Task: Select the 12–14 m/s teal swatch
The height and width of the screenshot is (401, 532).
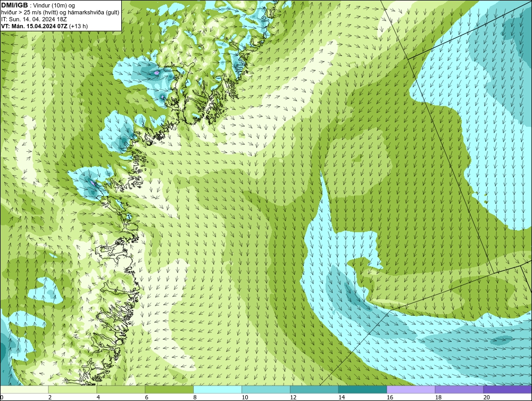Action: click(x=314, y=389)
